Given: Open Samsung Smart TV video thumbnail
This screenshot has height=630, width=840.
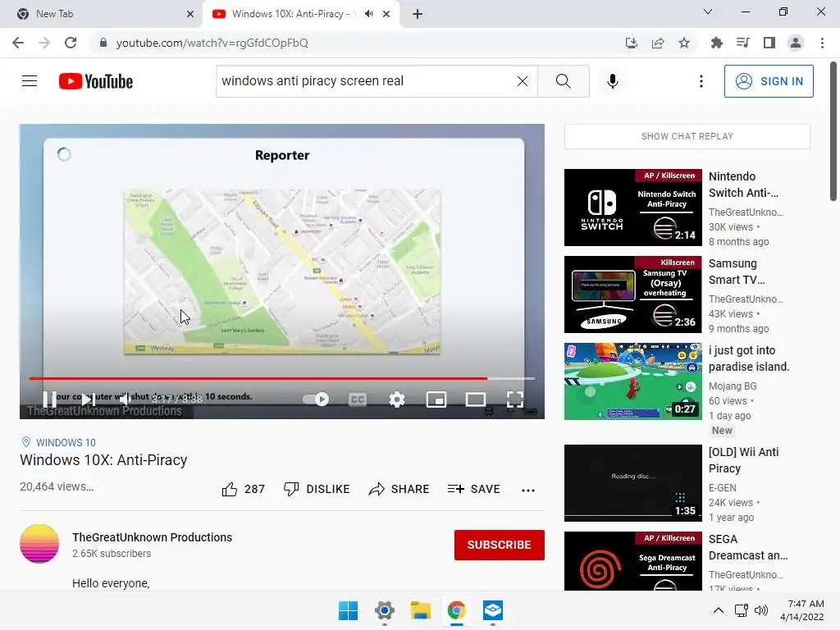Looking at the screenshot, I should tap(633, 294).
